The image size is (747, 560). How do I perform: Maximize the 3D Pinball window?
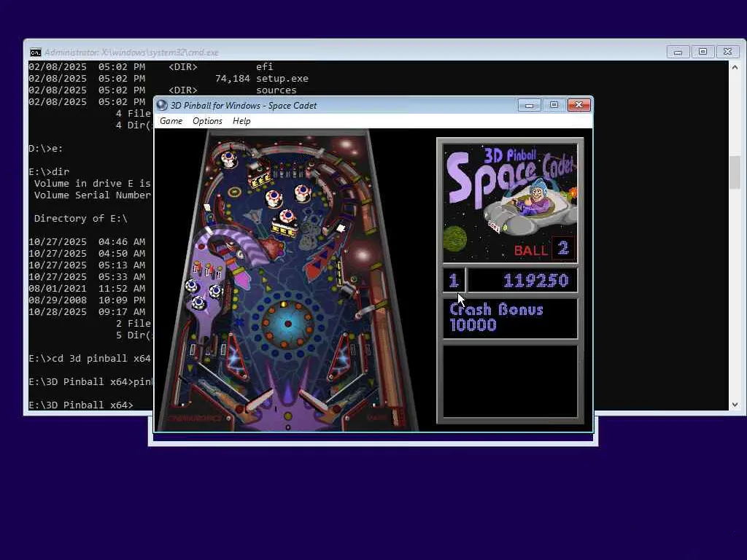click(554, 105)
